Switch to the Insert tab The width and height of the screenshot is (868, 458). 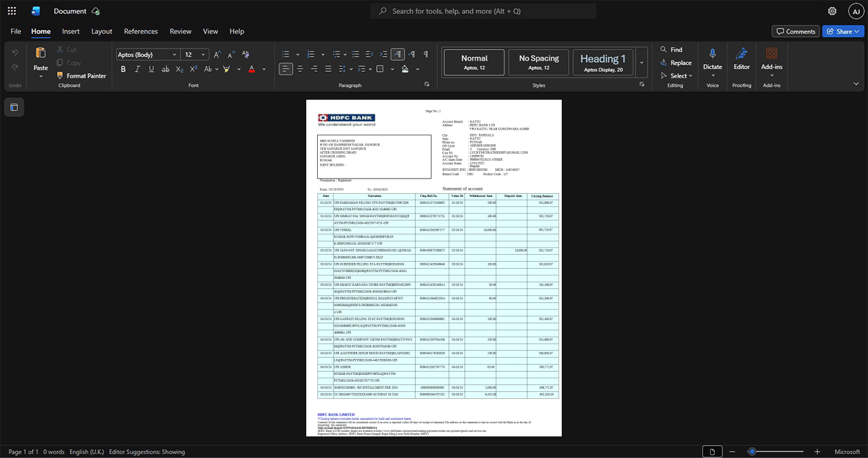point(71,31)
